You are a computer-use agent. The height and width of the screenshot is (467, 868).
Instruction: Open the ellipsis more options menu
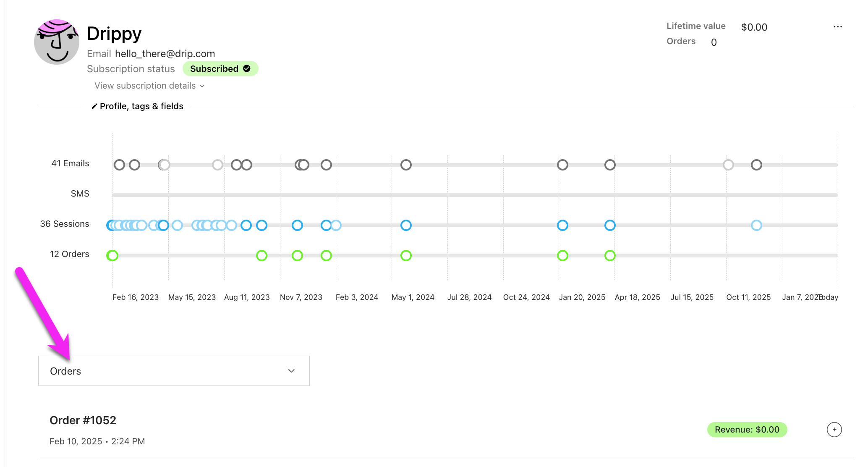(838, 26)
